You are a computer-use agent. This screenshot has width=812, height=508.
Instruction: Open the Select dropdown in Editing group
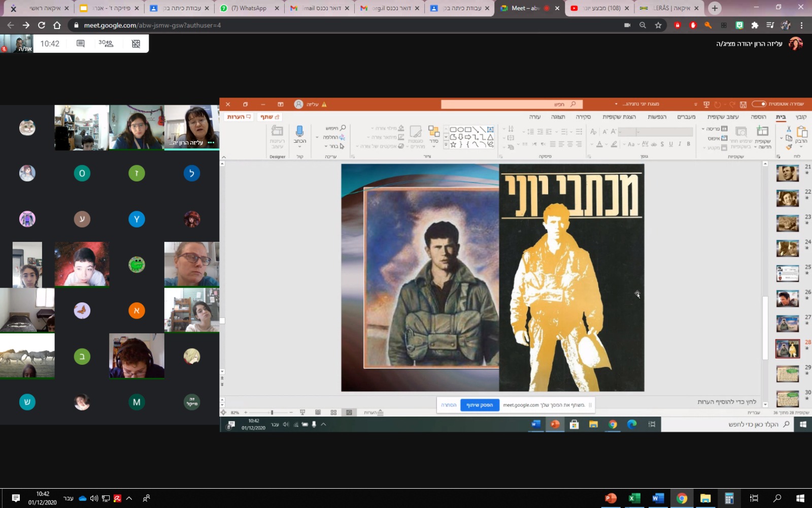pos(334,146)
